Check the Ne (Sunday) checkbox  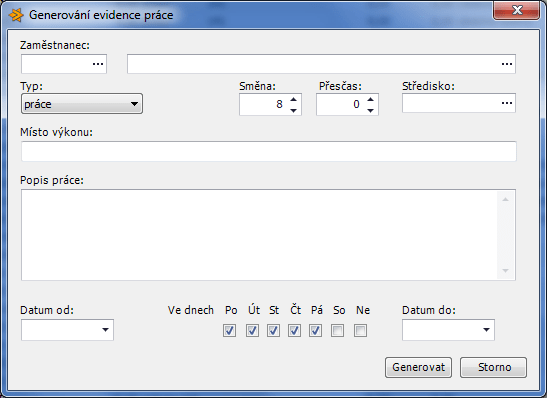coord(360,330)
